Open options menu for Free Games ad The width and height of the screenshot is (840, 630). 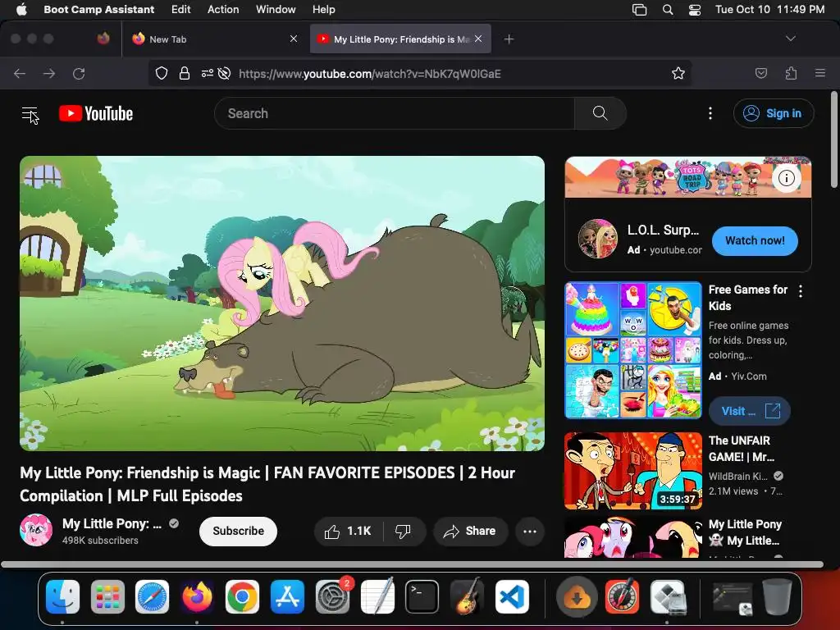pos(801,291)
